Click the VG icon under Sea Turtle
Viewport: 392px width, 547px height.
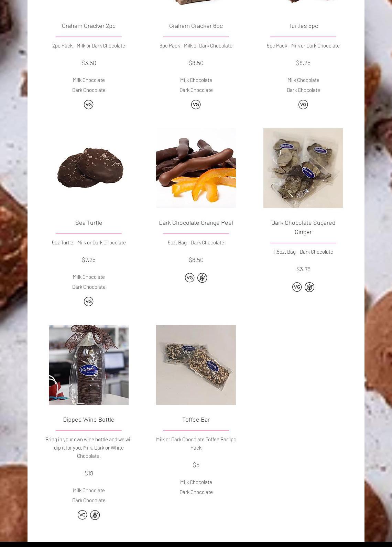pos(88,301)
